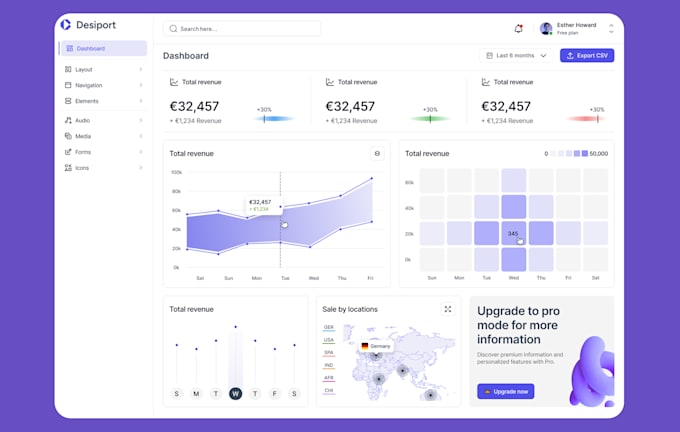Click the €32,457 chart tooltip
Screen dimensions: 680x432
(264, 205)
